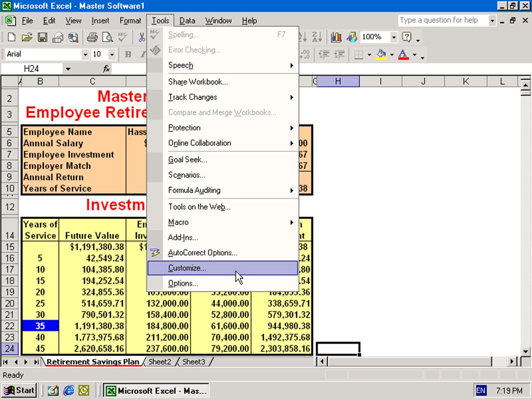The height and width of the screenshot is (399, 532).
Task: Open the Font size dropdown
Action: point(111,54)
